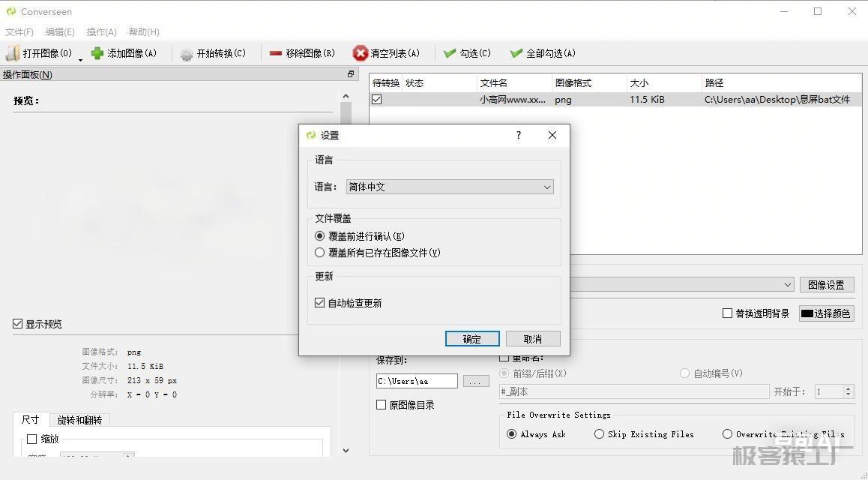Screen dimensions: 868x480
Task: Enable the 替换透明背景 checkbox
Action: (x=727, y=313)
